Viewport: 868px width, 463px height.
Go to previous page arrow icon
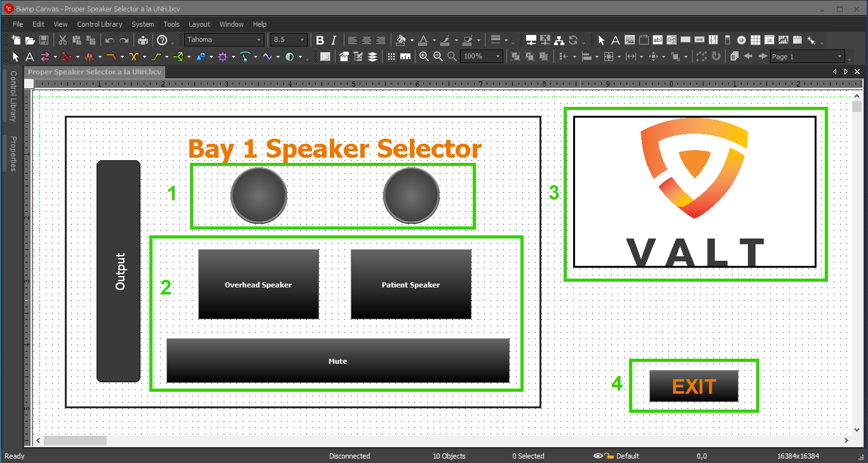coord(748,57)
